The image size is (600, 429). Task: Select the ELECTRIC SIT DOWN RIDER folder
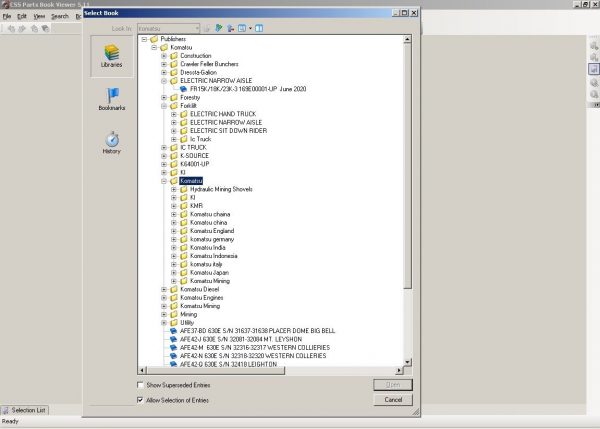[x=228, y=130]
